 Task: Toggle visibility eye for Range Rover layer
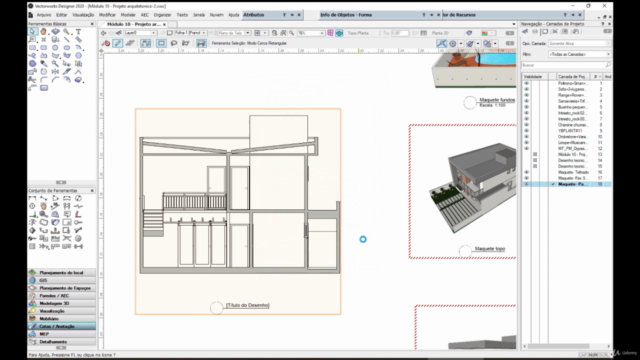point(527,95)
